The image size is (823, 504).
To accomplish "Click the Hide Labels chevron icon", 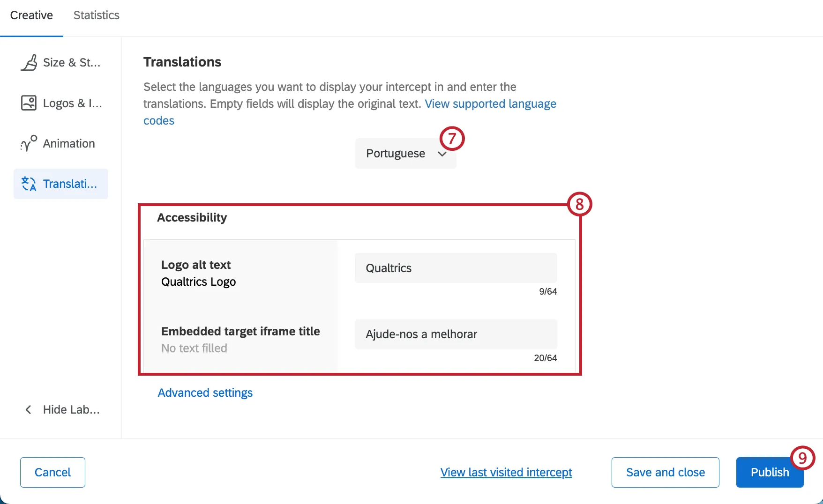I will click(x=29, y=409).
